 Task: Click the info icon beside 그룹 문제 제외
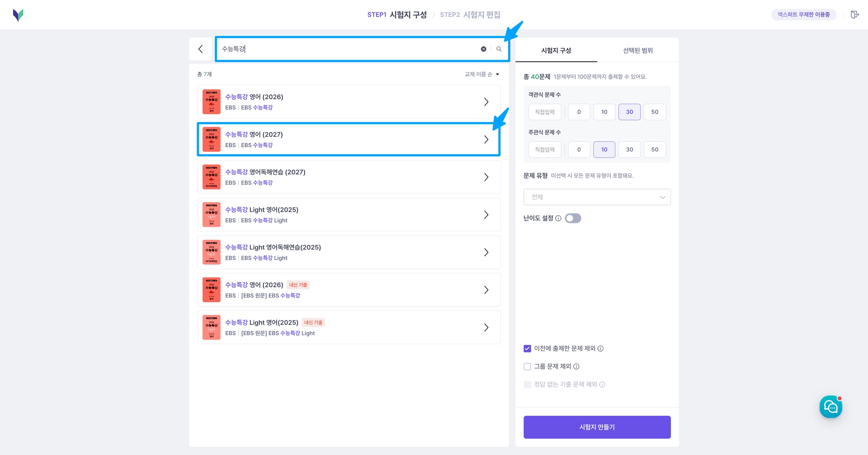pos(576,366)
